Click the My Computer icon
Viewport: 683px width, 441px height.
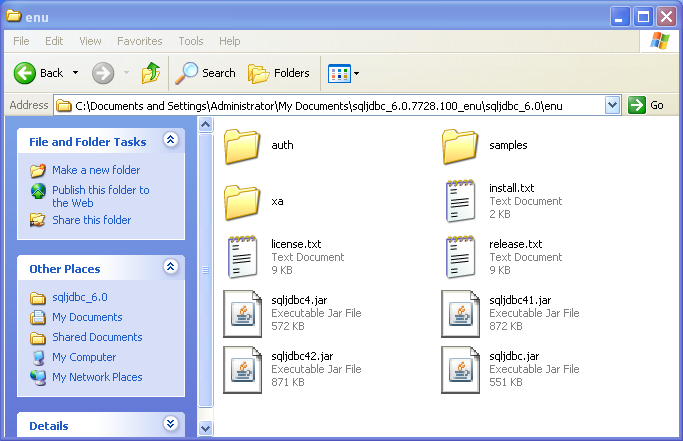coord(38,358)
